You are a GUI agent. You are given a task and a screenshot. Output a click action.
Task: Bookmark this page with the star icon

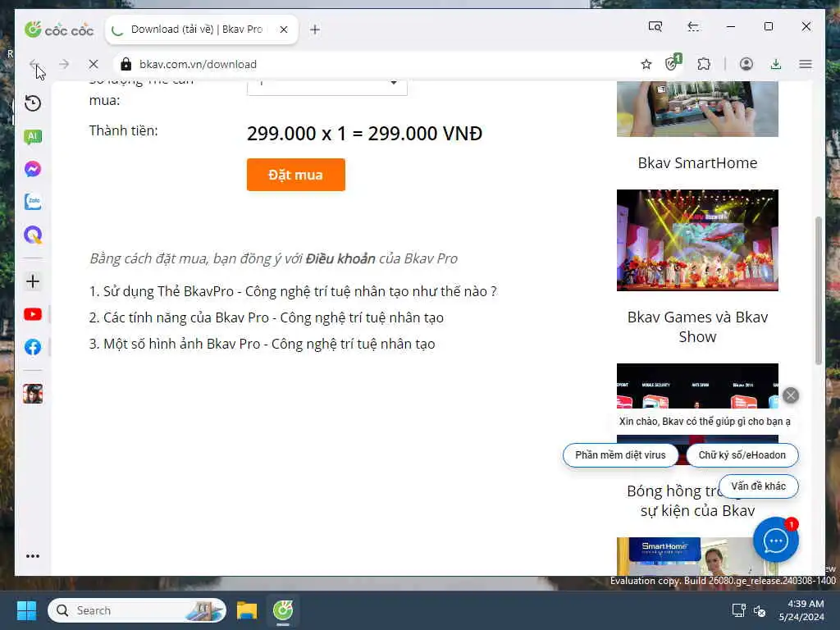pos(646,64)
